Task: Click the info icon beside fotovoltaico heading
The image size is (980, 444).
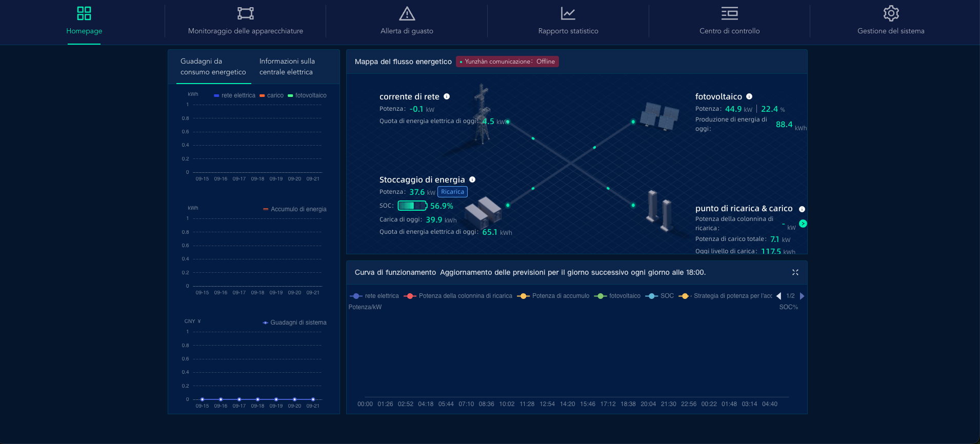Action: pos(749,96)
